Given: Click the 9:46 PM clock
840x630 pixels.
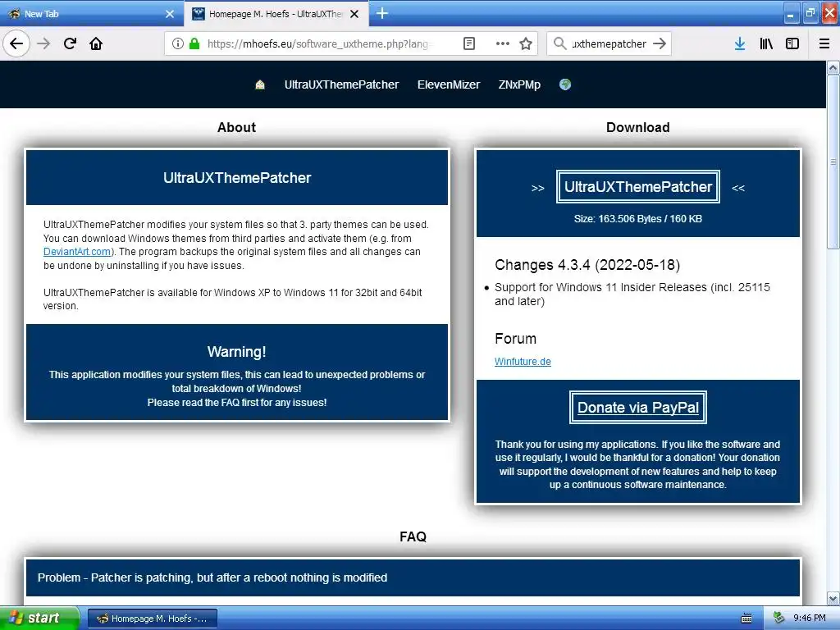Looking at the screenshot, I should [x=810, y=619].
